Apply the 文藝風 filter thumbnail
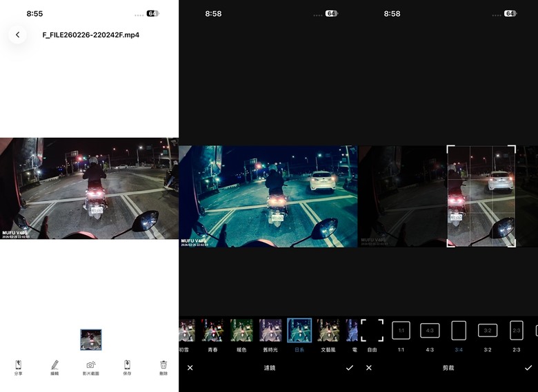The image size is (538, 392). click(x=328, y=330)
